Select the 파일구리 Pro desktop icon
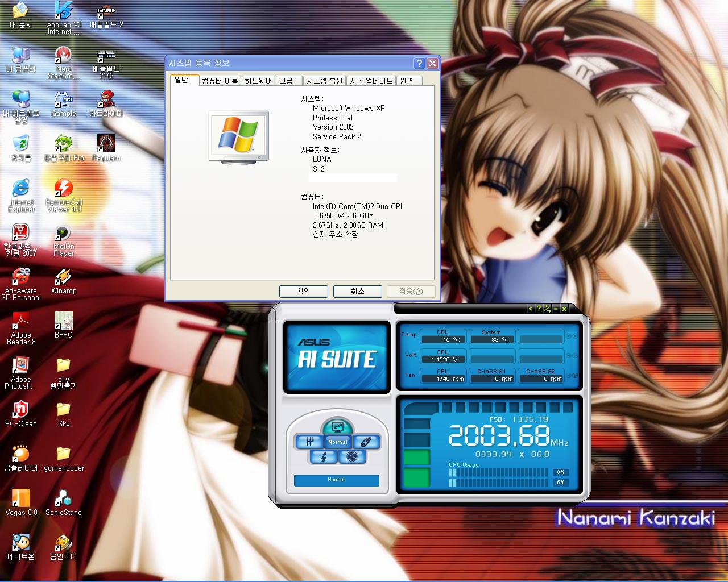The image size is (728, 582). point(64,148)
